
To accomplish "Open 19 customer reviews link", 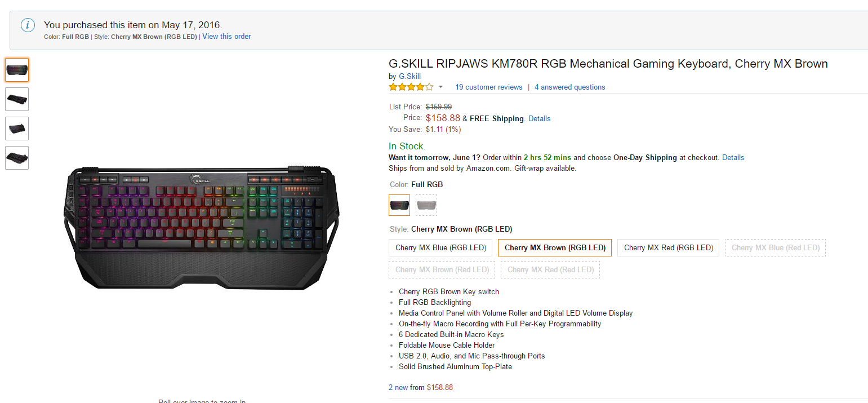I will [x=488, y=87].
